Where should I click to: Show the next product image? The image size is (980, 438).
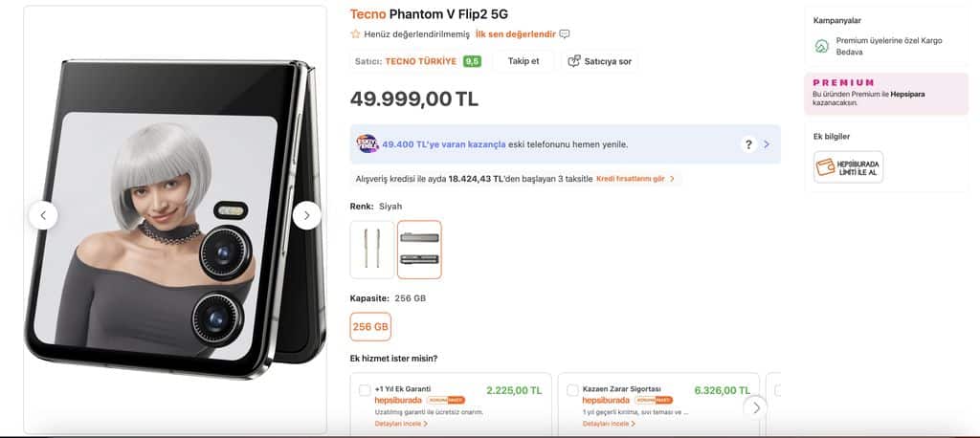306,215
